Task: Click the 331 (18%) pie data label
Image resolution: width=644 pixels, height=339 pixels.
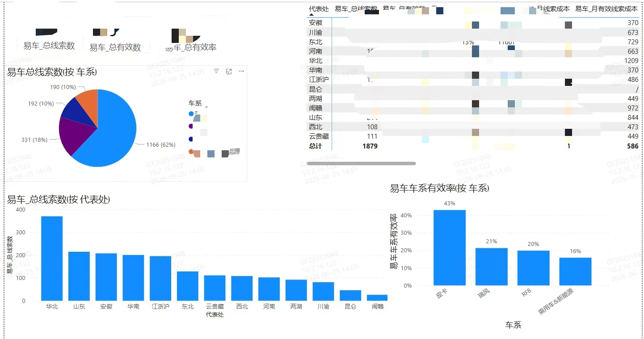Action: click(x=35, y=140)
